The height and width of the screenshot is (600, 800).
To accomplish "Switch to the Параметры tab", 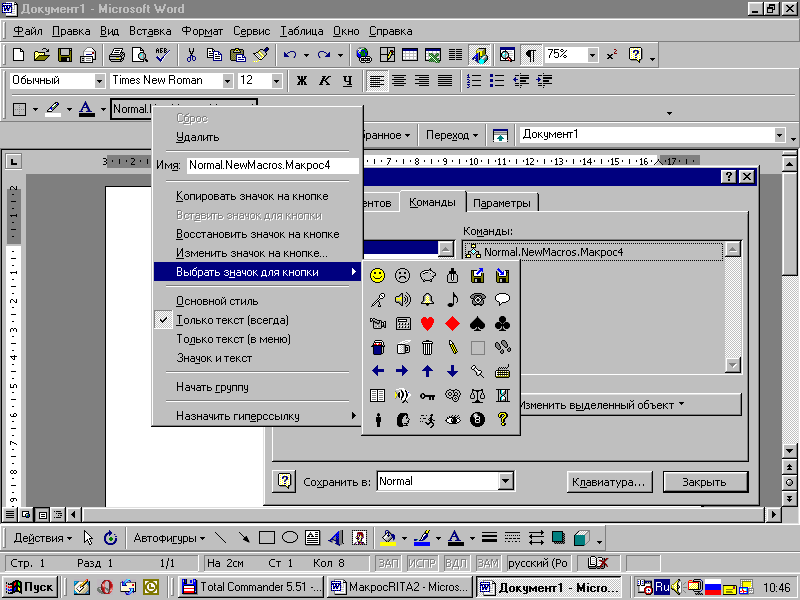I will pos(502,203).
